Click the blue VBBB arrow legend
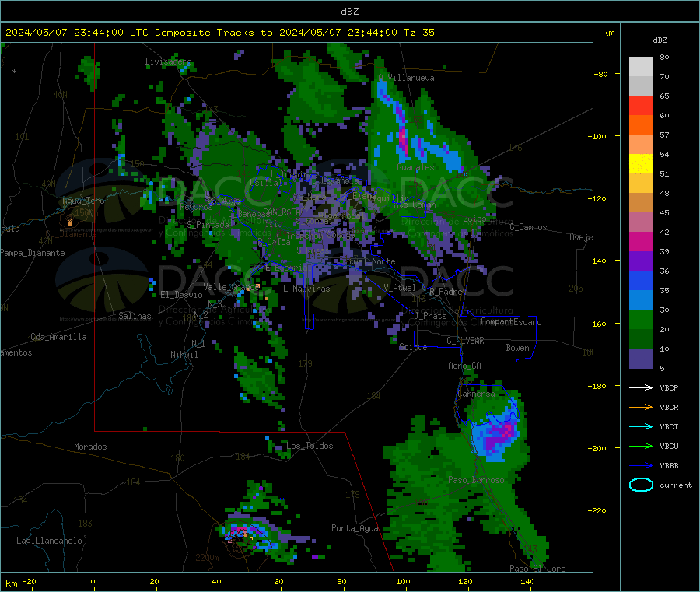The image size is (700, 592). point(641,465)
